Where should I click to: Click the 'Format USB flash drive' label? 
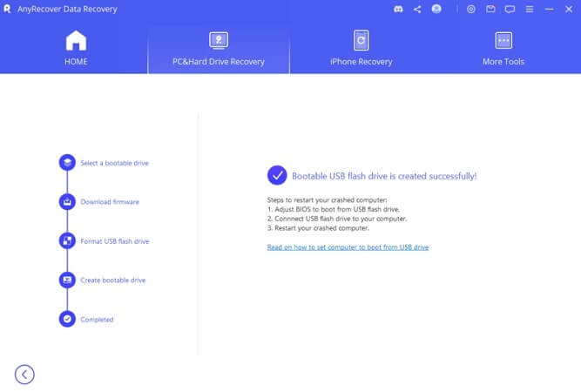tap(115, 241)
